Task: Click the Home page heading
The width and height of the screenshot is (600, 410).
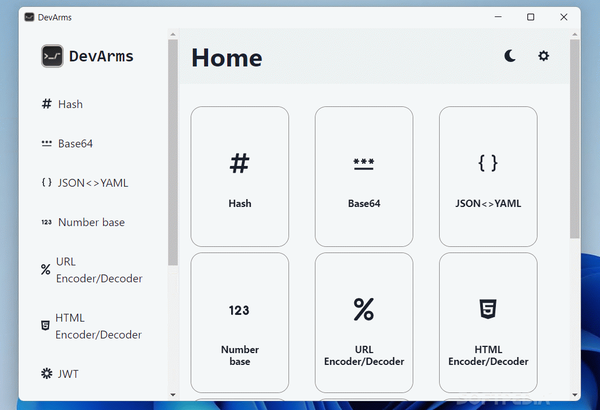Action: pos(227,58)
